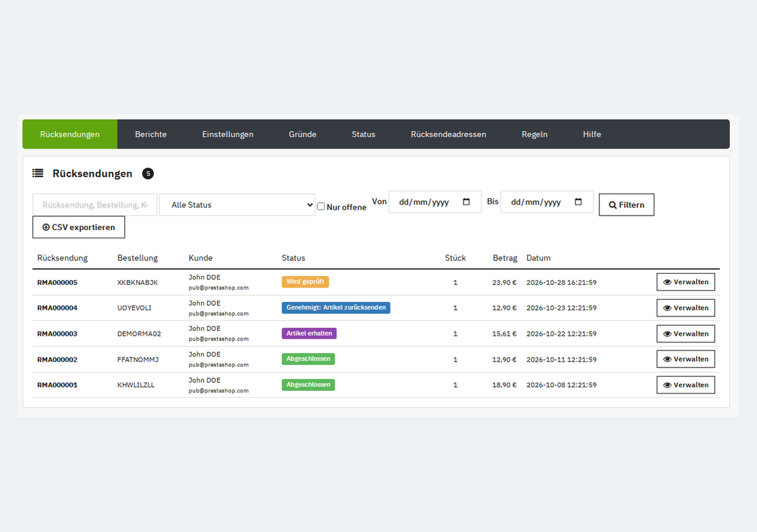The height and width of the screenshot is (532, 757).
Task: Open the Rücksendeadressen tab
Action: coord(449,134)
